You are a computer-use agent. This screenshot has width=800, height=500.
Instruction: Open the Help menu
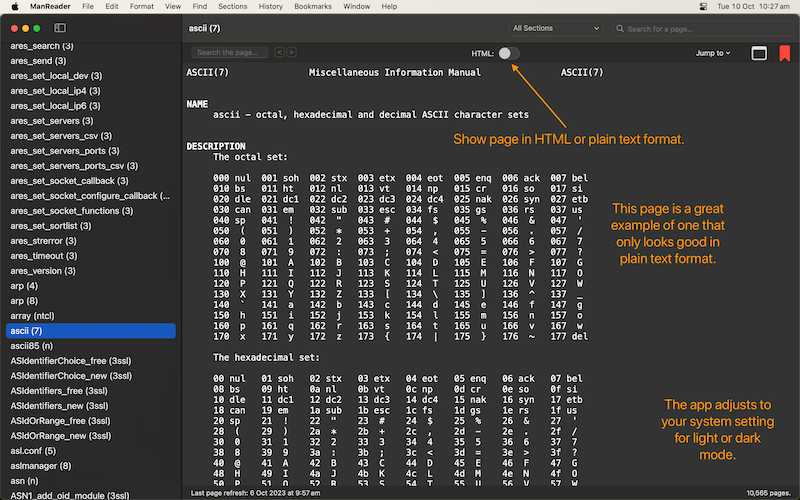tap(389, 6)
